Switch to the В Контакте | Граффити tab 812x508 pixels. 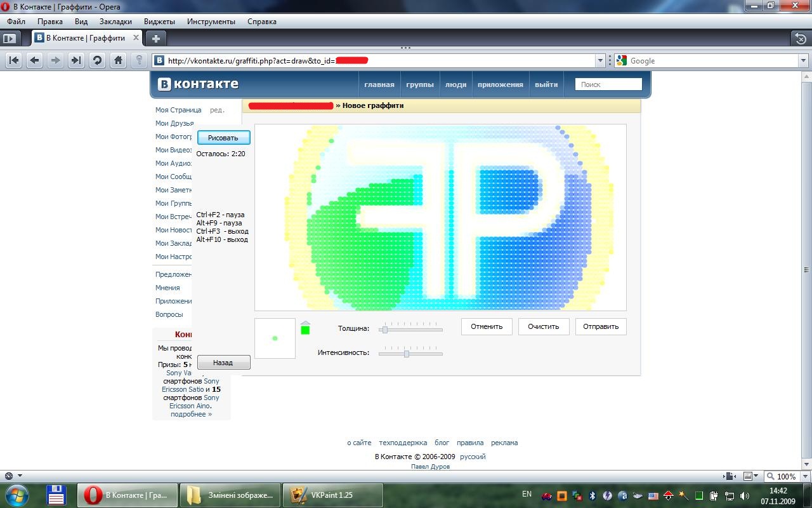[87, 38]
